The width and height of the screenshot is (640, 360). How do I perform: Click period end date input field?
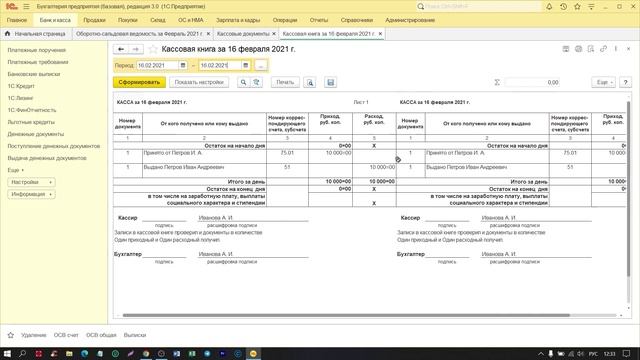tap(220, 65)
